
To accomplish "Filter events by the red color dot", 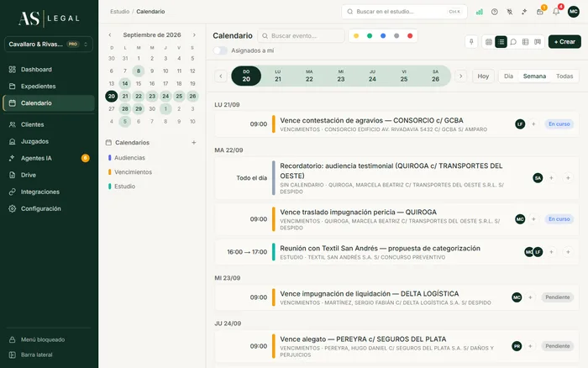I will [410, 36].
